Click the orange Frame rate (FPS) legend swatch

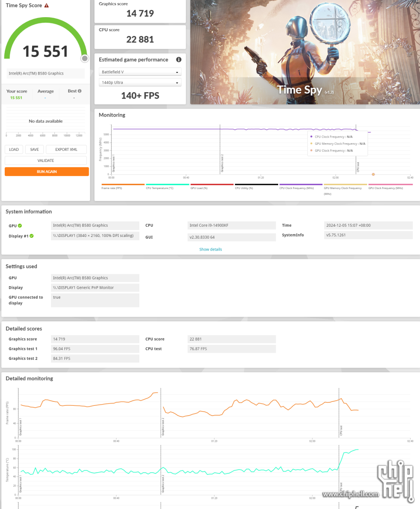tap(123, 184)
